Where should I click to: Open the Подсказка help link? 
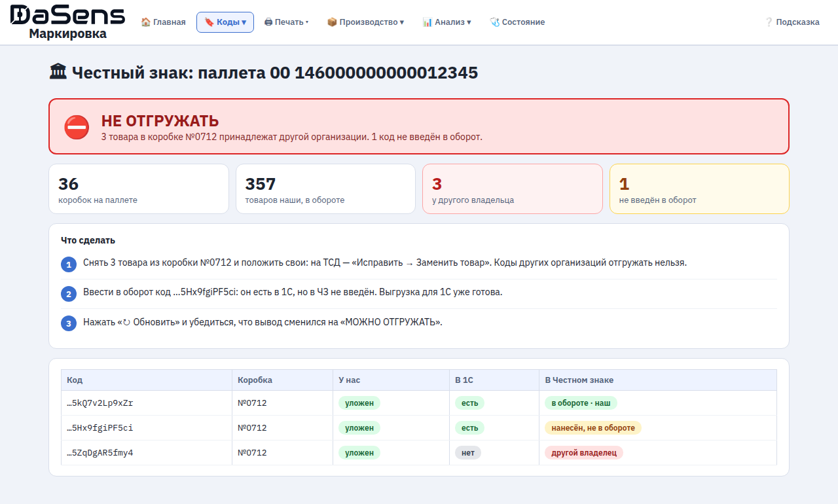pos(792,22)
